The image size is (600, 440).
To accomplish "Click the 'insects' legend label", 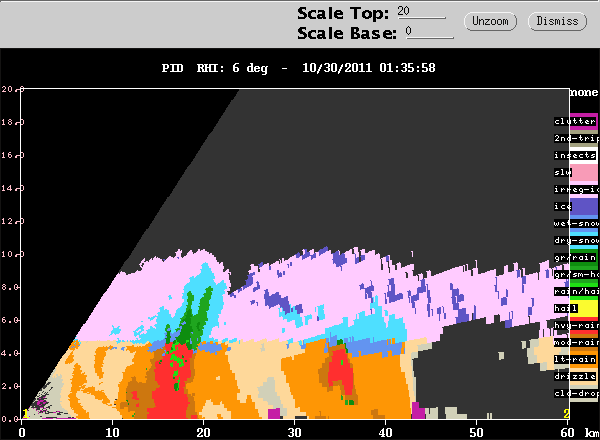I will point(575,155).
